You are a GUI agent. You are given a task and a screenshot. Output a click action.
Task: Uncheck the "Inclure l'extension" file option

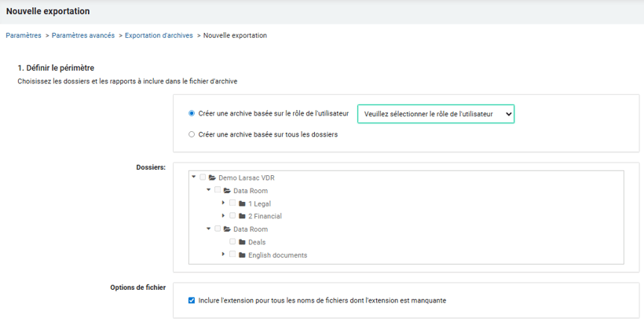[192, 301]
